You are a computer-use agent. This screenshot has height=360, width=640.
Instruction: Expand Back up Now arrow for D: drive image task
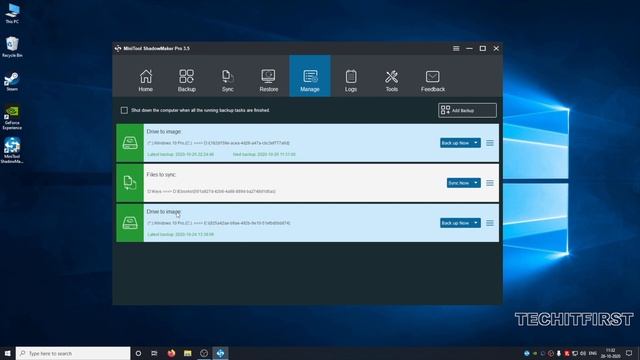tap(476, 143)
